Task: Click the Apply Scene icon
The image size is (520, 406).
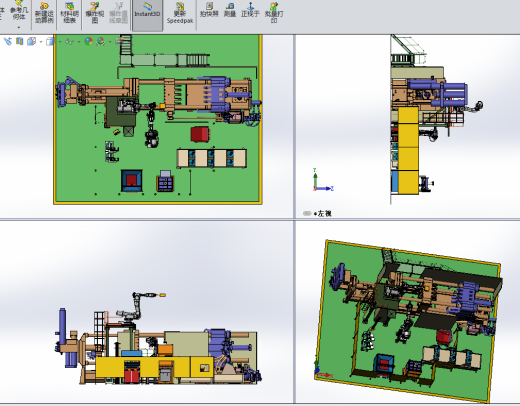Action: pos(101,41)
